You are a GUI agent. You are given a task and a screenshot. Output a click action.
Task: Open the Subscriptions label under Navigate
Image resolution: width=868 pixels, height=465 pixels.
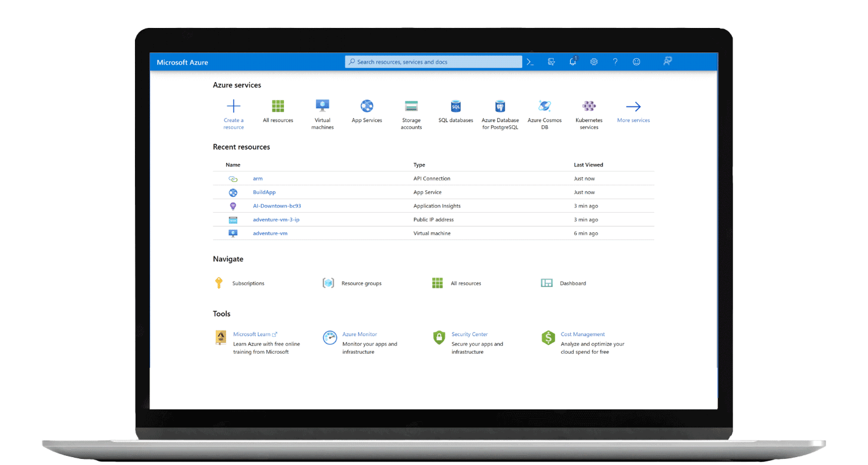click(x=248, y=283)
